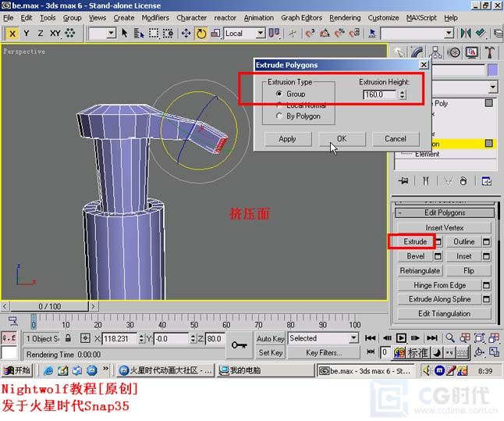Screen dimensions: 504x421
Task: Open the Rendering menu
Action: click(x=345, y=18)
